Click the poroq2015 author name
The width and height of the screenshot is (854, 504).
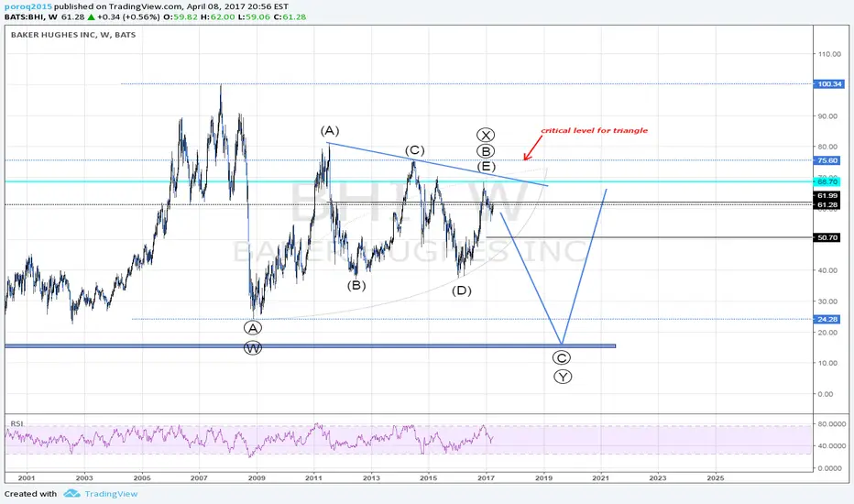point(28,6)
